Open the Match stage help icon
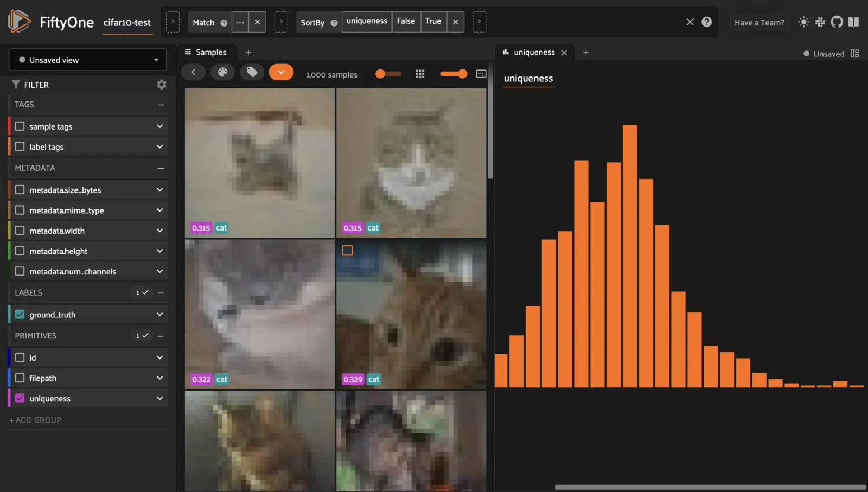 point(224,23)
